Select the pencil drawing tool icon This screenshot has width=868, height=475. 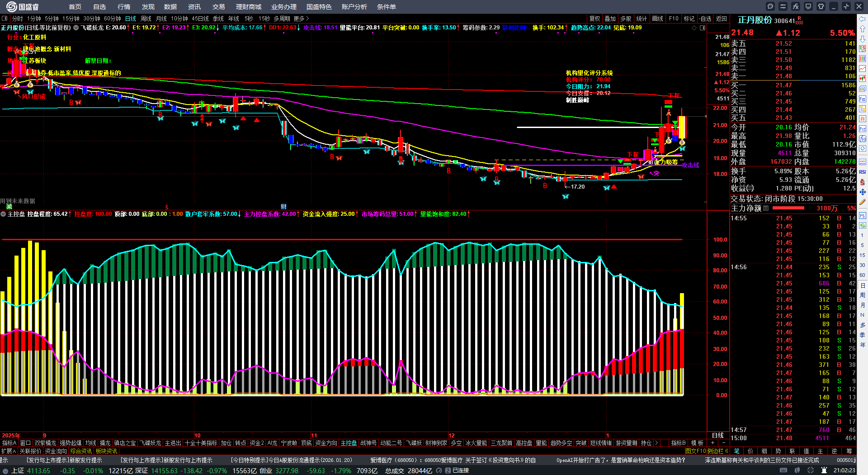(x=863, y=202)
